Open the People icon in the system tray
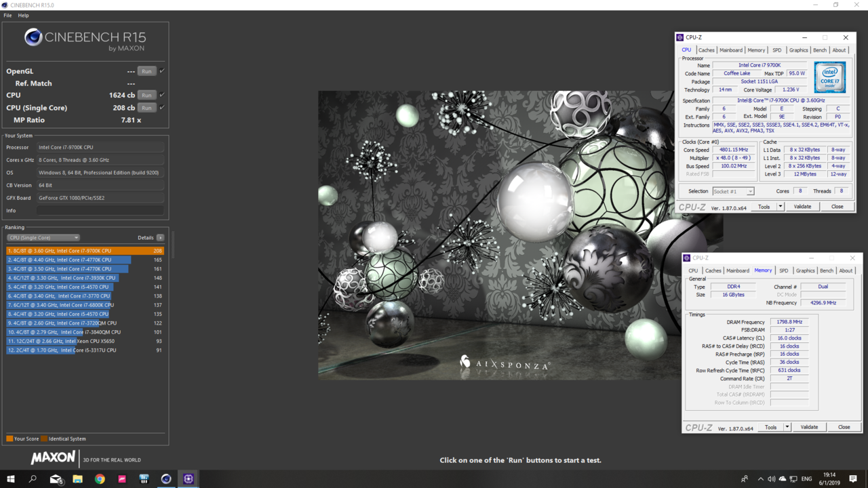The image size is (868, 488). click(745, 479)
